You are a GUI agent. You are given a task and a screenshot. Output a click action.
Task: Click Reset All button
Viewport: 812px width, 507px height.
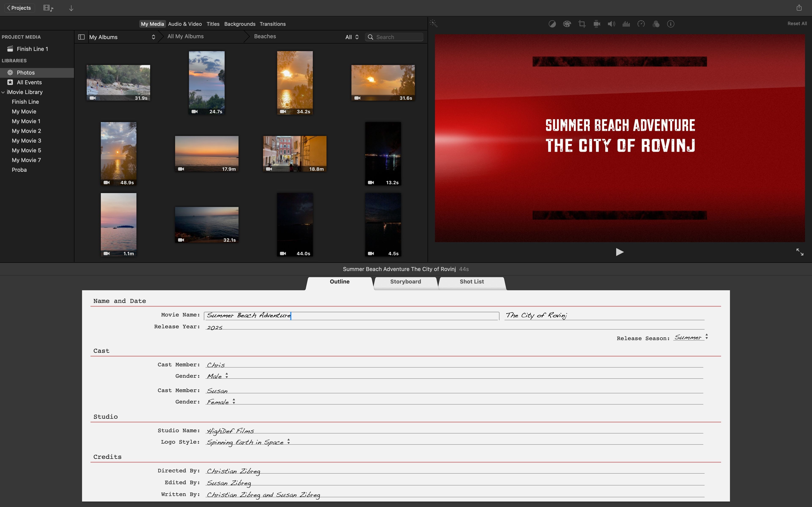point(797,23)
